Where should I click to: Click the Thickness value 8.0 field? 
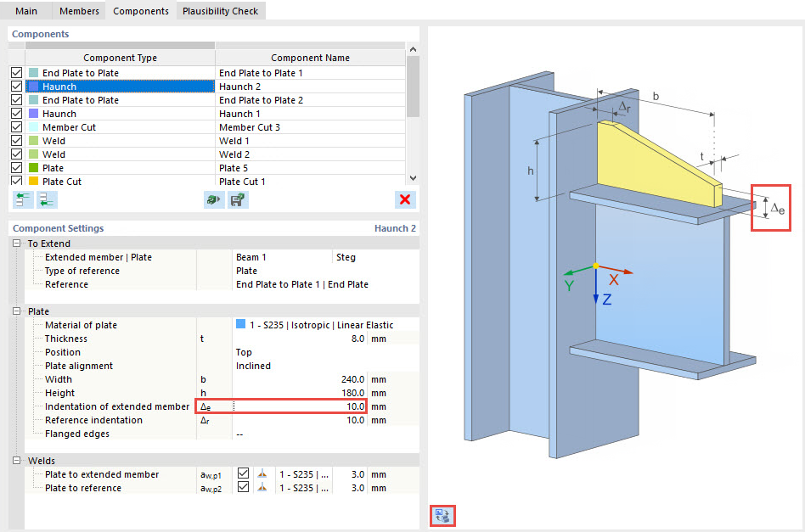pos(299,339)
